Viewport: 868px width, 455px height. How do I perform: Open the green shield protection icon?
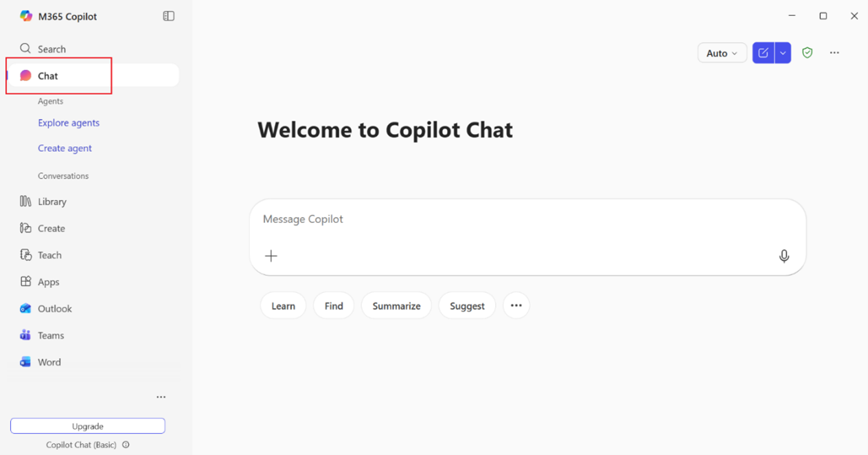pyautogui.click(x=808, y=53)
